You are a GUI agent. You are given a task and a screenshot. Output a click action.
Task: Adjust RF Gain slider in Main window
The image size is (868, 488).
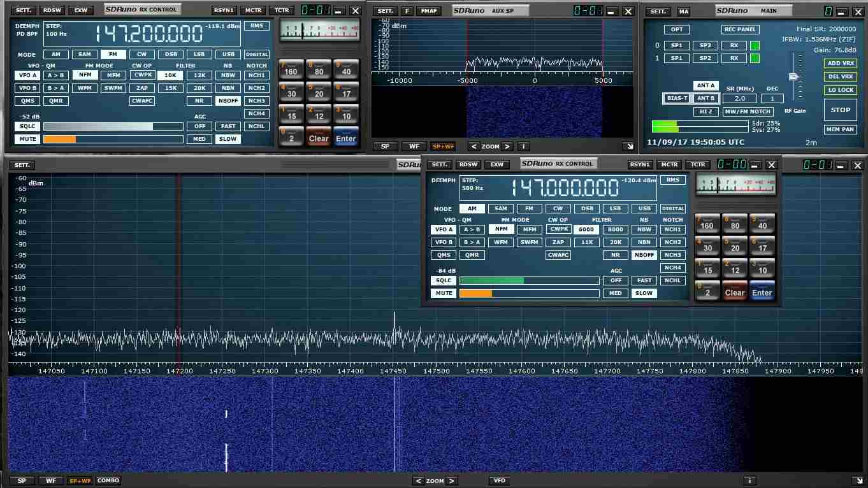pos(794,76)
